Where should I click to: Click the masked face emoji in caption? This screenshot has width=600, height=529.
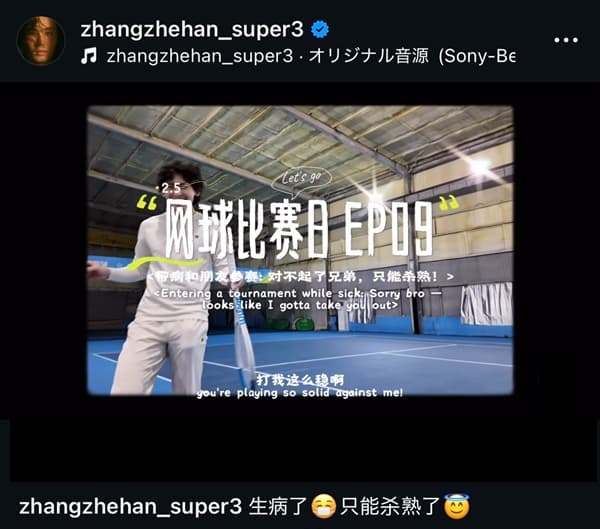(x=324, y=506)
